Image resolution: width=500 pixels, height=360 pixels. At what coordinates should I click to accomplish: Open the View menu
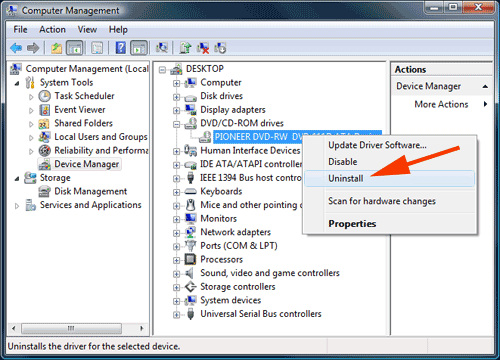click(87, 30)
